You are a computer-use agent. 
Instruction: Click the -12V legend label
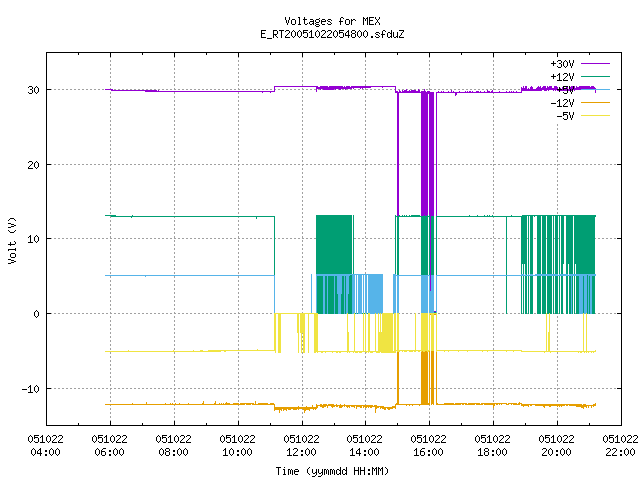click(x=562, y=103)
